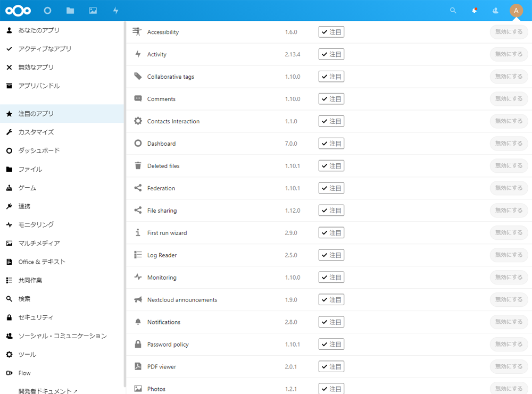The width and height of the screenshot is (532, 394).
Task: Open Flow category in sidebar
Action: point(62,373)
